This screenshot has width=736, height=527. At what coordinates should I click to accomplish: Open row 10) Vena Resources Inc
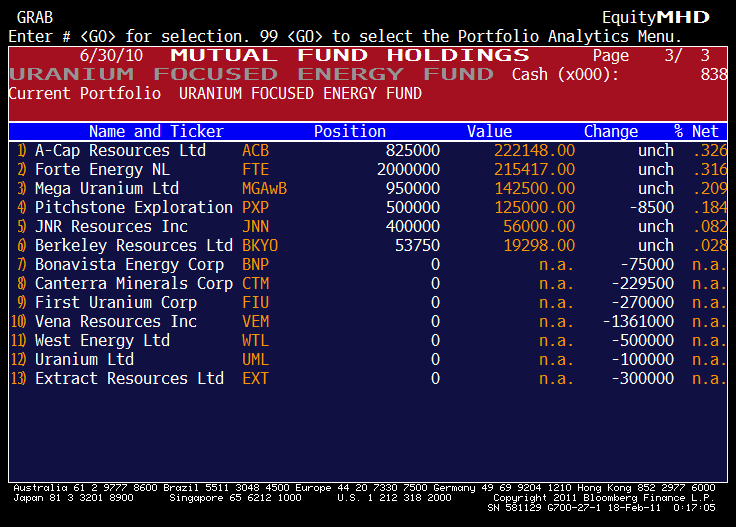tap(368, 321)
